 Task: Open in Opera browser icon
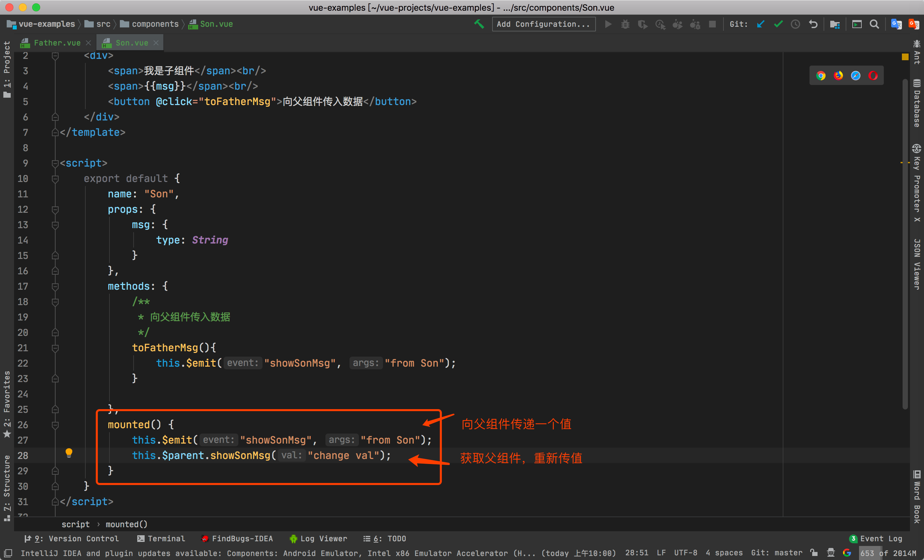(x=873, y=76)
